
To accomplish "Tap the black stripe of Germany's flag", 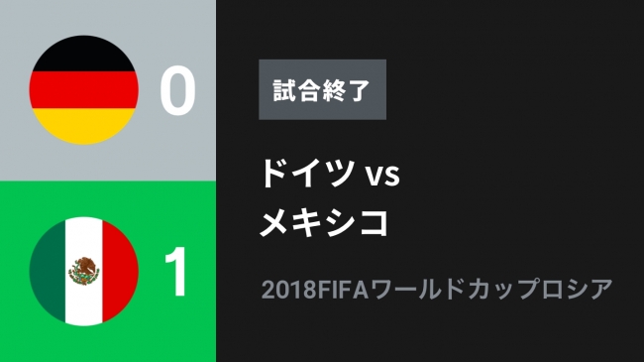I will [x=84, y=54].
